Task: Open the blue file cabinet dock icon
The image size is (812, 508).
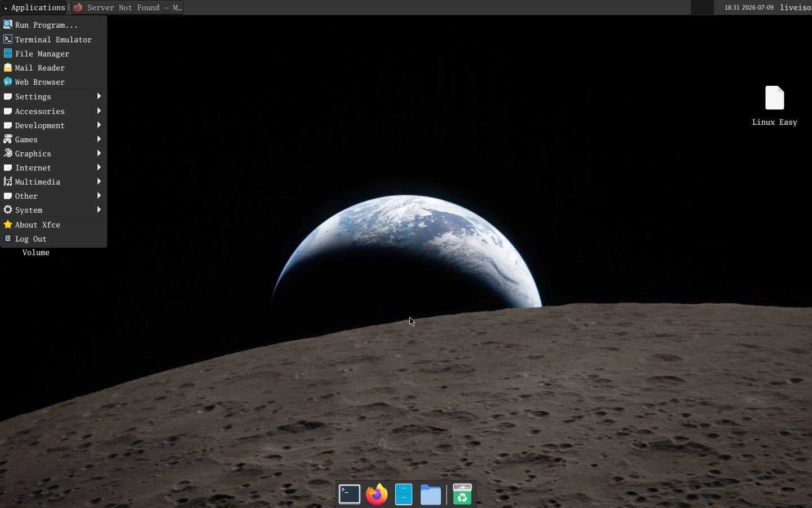Action: (x=404, y=494)
